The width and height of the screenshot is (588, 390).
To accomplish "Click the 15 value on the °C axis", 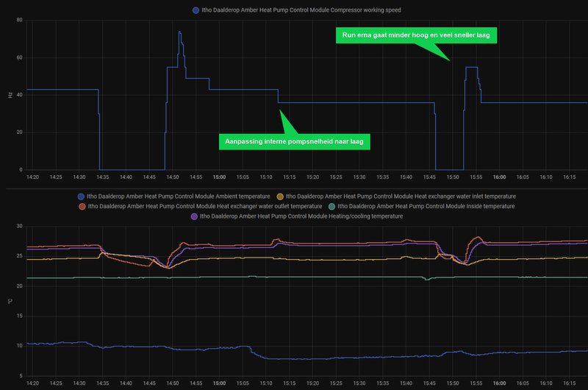I will pos(20,316).
